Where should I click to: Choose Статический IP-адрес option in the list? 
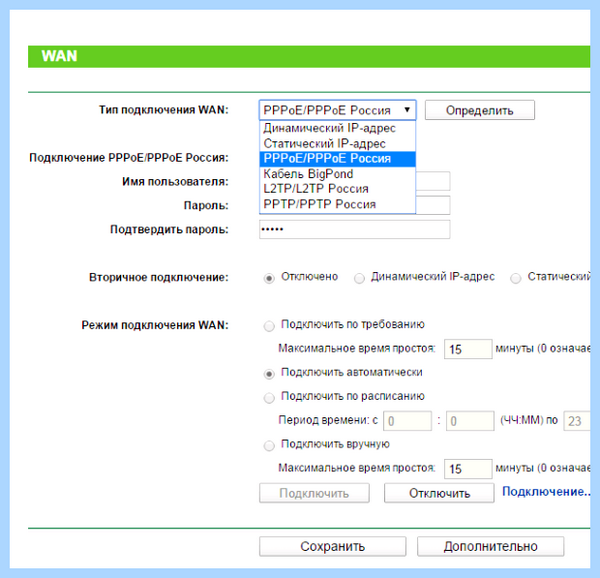tap(337, 143)
